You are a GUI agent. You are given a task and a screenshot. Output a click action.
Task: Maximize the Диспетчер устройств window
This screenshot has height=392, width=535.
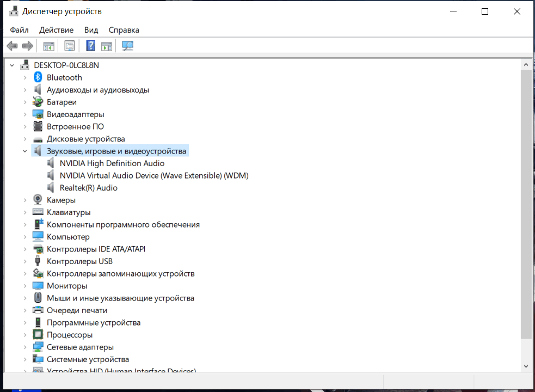pos(485,11)
